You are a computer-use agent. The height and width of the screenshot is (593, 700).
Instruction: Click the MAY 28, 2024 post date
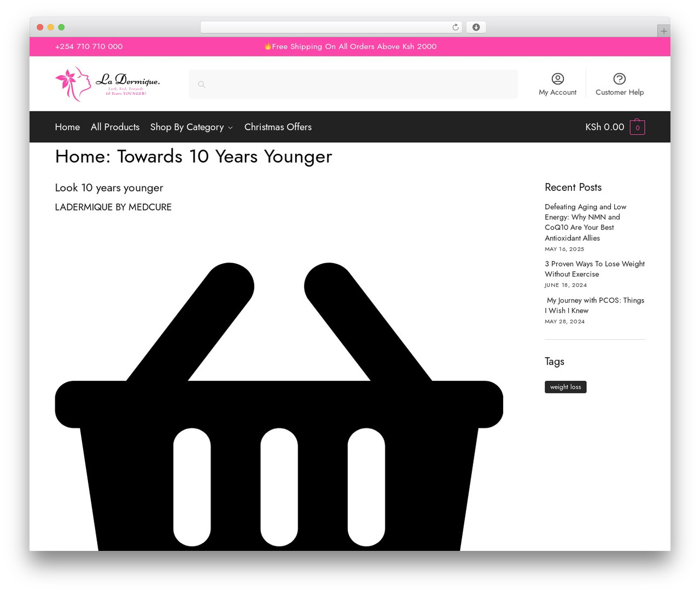pos(564,322)
